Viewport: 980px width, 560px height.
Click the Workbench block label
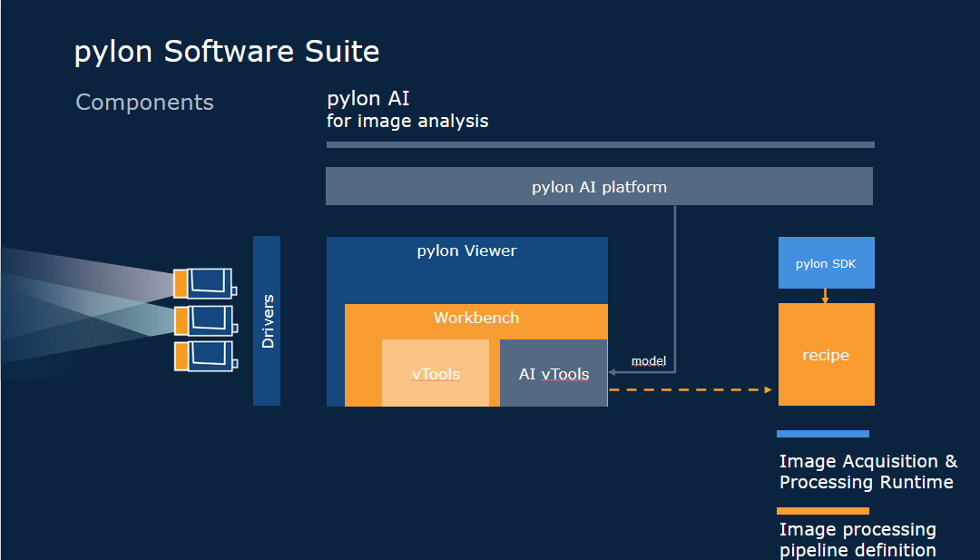(476, 319)
